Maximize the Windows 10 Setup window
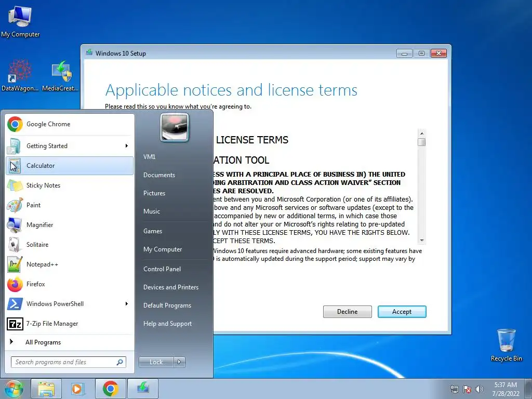Image resolution: width=532 pixels, height=399 pixels. tap(421, 54)
